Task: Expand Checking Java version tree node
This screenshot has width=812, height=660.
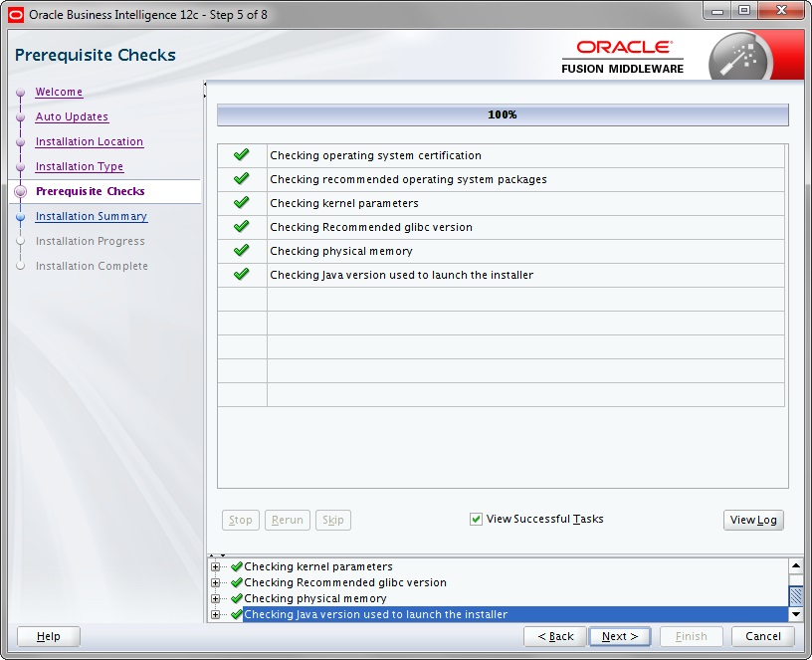Action: 215,615
